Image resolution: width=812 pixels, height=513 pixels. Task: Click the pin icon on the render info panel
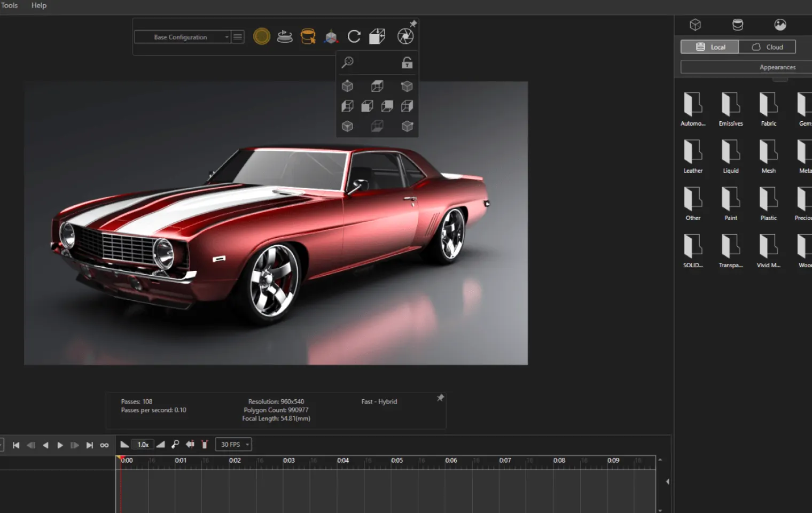[440, 398]
